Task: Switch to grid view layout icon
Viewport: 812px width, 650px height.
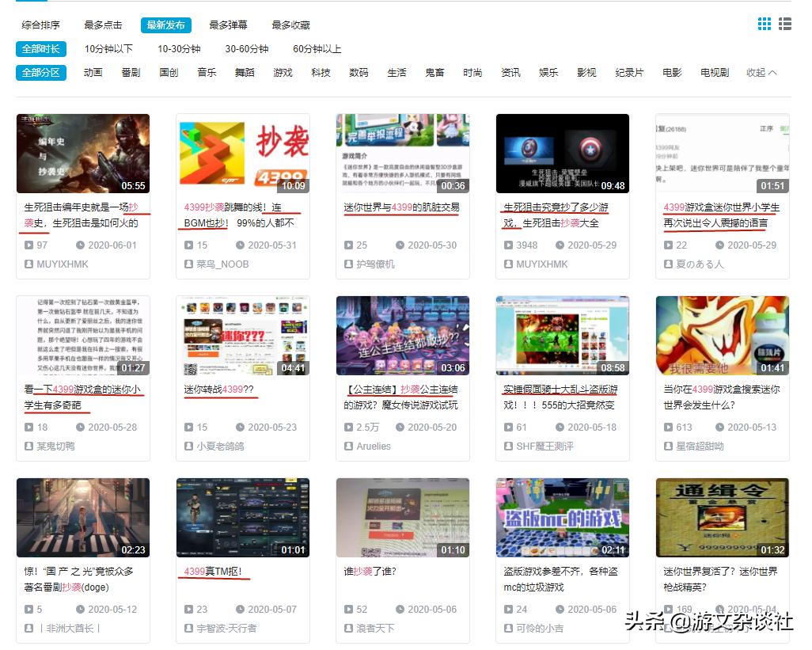Action: click(764, 25)
